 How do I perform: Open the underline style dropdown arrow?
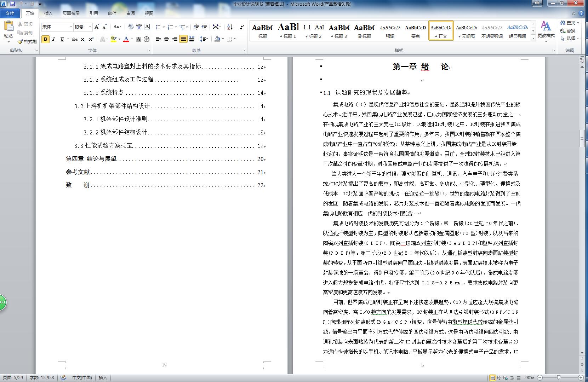(68, 39)
